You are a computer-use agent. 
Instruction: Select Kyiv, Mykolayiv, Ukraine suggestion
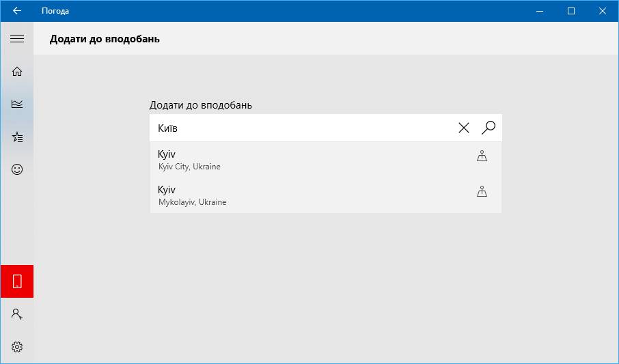point(326,195)
